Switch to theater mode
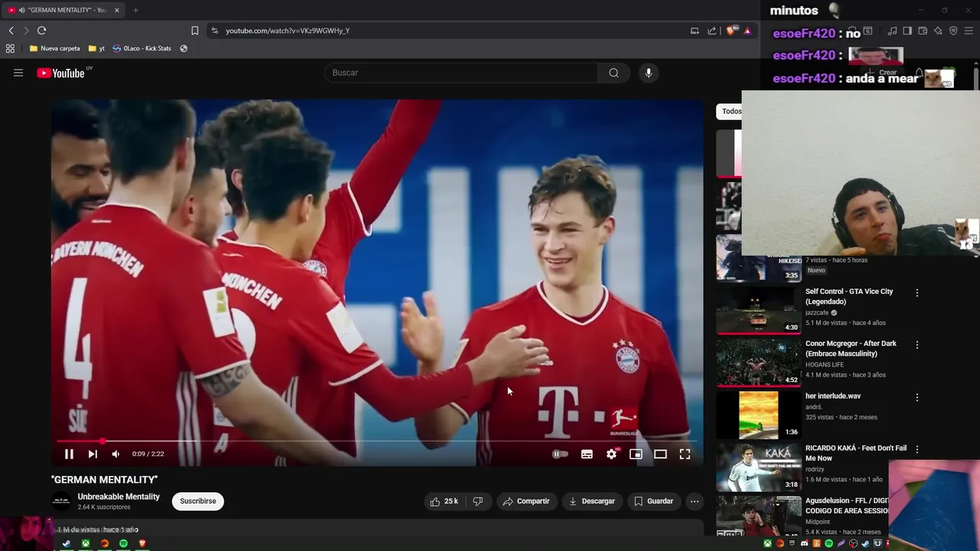 tap(660, 454)
